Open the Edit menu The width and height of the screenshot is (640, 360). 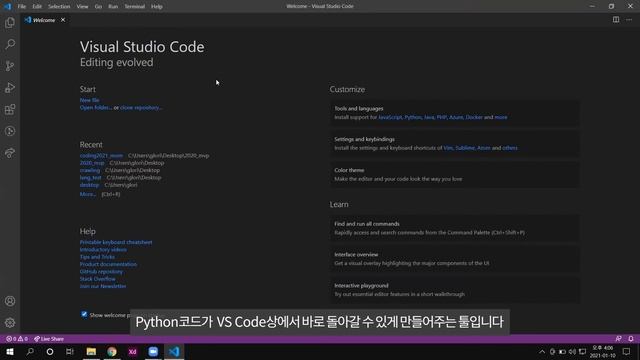click(x=37, y=7)
